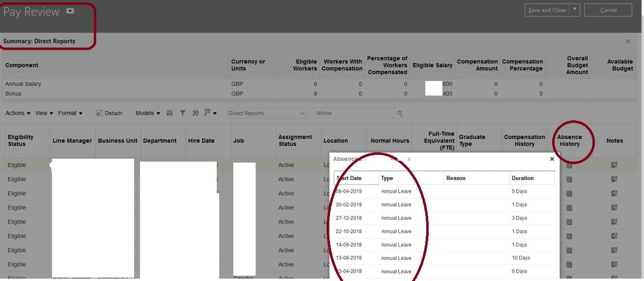Click the Line Manager column header
The image size is (644, 281).
coord(73,141)
